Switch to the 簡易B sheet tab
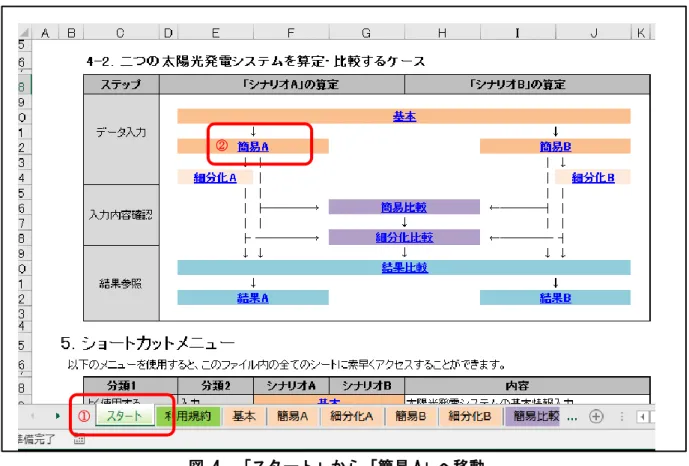The height and width of the screenshot is (466, 689). [410, 416]
